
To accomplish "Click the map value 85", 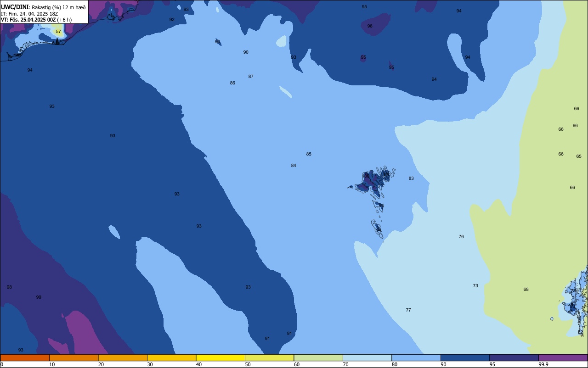I will [309, 154].
